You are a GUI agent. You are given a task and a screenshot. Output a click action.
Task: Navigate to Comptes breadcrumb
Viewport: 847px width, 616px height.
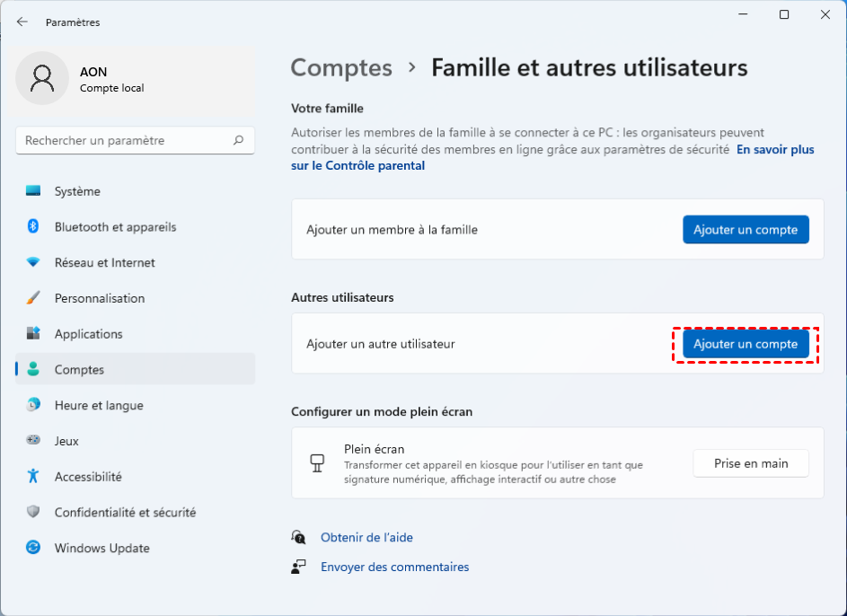341,67
